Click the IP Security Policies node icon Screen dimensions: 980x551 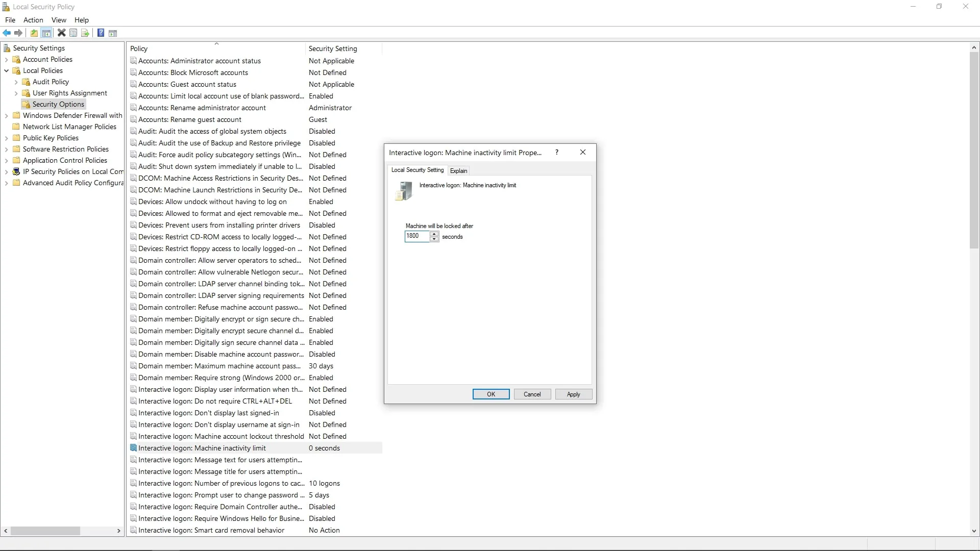pyautogui.click(x=16, y=171)
